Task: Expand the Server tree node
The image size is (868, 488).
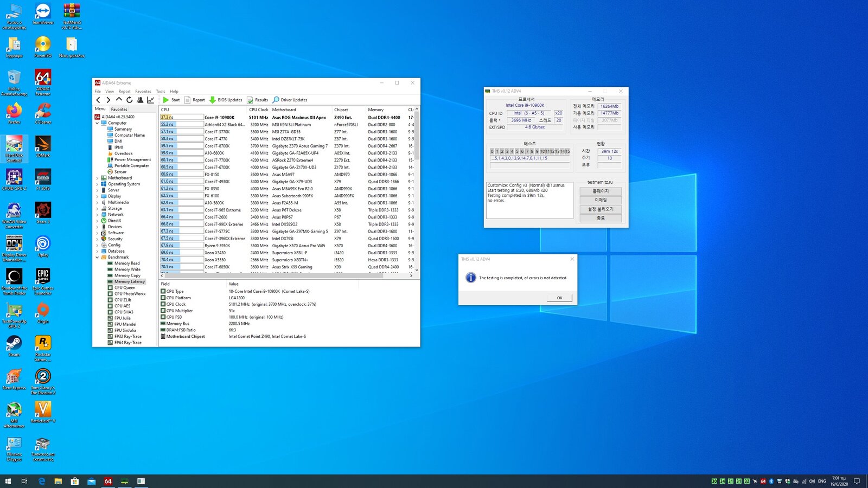Action: tap(98, 190)
